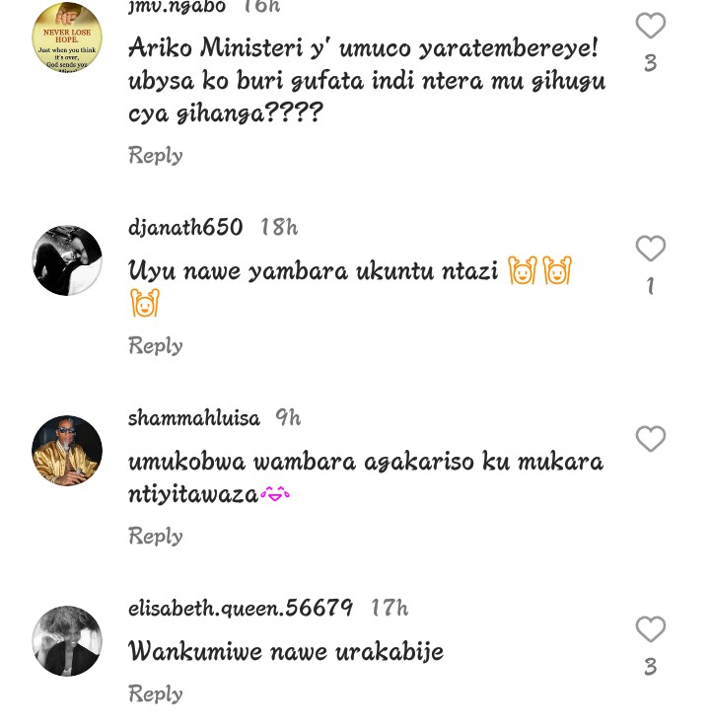The height and width of the screenshot is (728, 710).
Task: View the 3 likes count on jmv.ngabo's comment
Action: coord(650,63)
